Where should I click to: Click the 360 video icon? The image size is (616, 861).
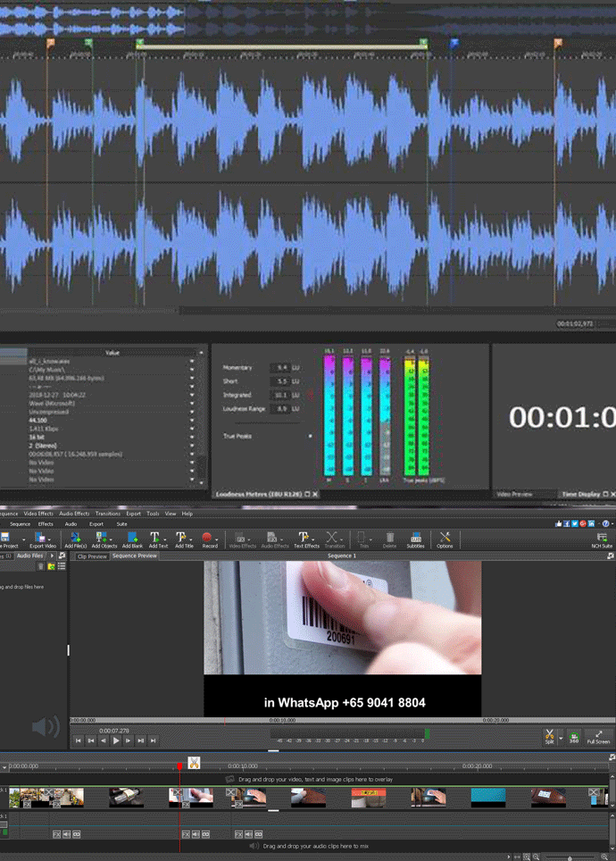click(x=574, y=737)
